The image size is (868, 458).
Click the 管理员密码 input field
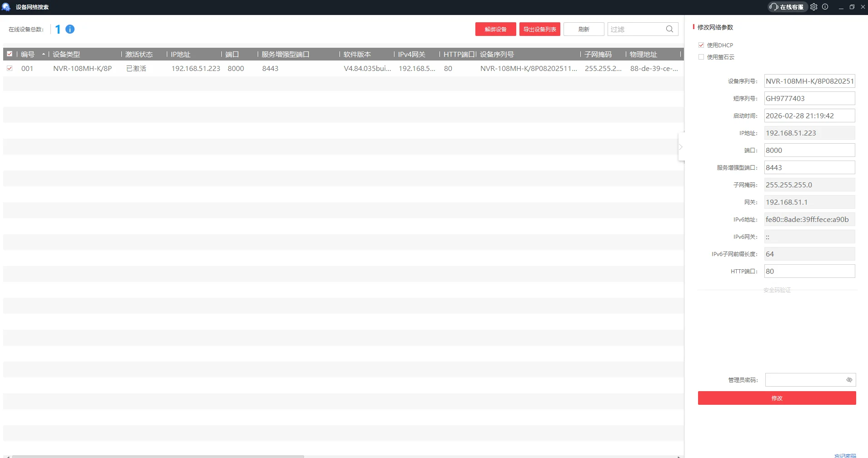click(803, 380)
